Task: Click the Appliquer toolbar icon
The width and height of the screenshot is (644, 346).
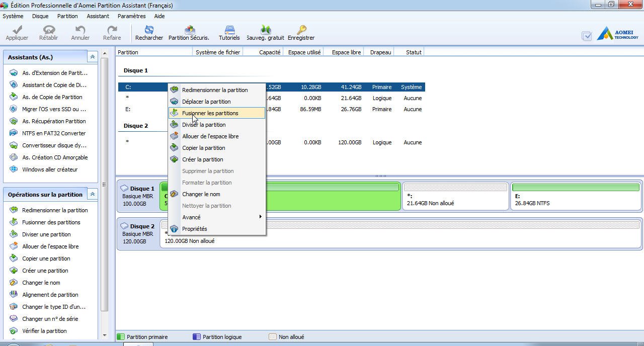Action: tap(17, 30)
